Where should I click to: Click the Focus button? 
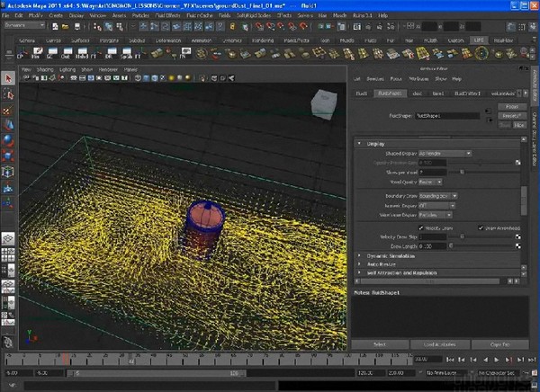512,107
